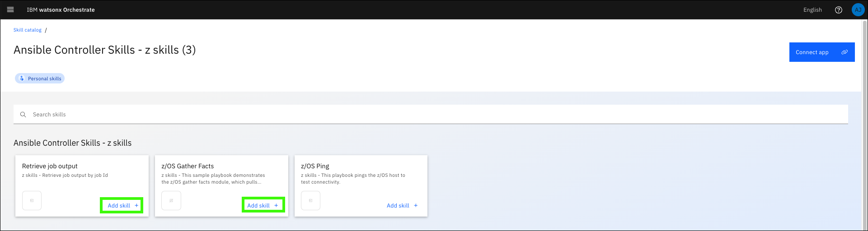Image resolution: width=868 pixels, height=231 pixels.
Task: Add the z/OS Ping skill
Action: point(402,205)
